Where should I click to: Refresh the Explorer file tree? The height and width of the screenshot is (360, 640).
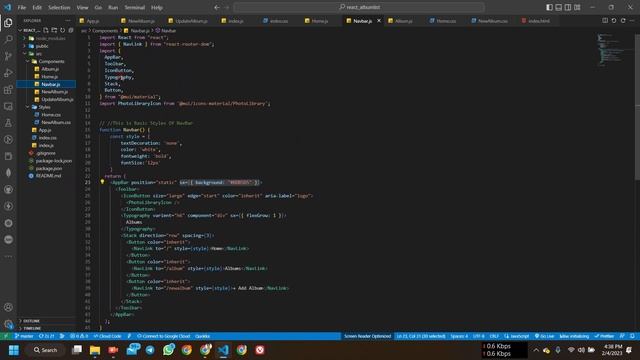[x=62, y=30]
